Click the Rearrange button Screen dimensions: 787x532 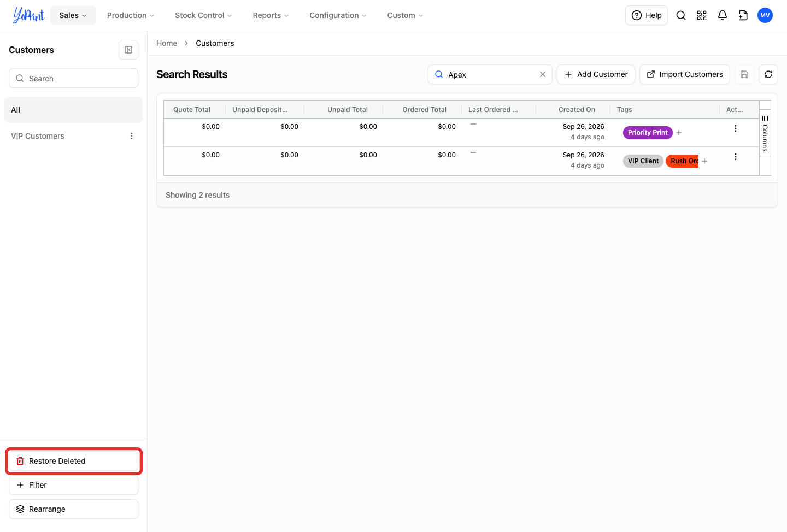point(73,509)
